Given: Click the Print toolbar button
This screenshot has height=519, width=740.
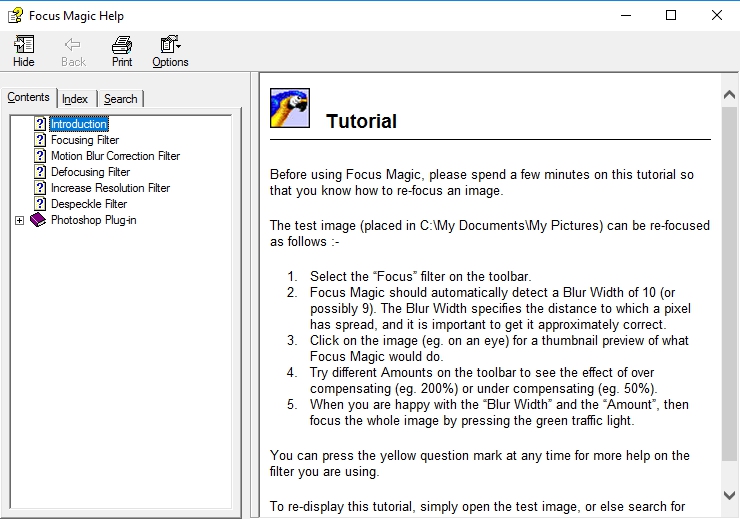Looking at the screenshot, I should 122,51.
